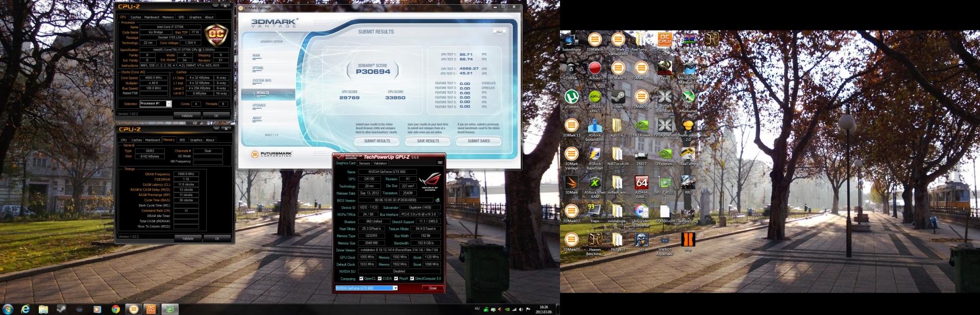The height and width of the screenshot is (315, 980).
Task: Launch the Fraps desktop icon
Action: [x=595, y=213]
